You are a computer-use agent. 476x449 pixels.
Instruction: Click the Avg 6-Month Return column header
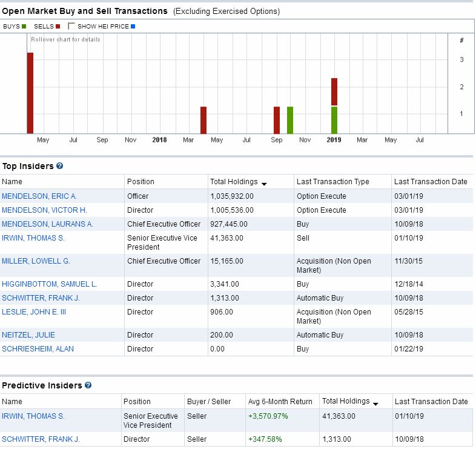[x=280, y=402]
